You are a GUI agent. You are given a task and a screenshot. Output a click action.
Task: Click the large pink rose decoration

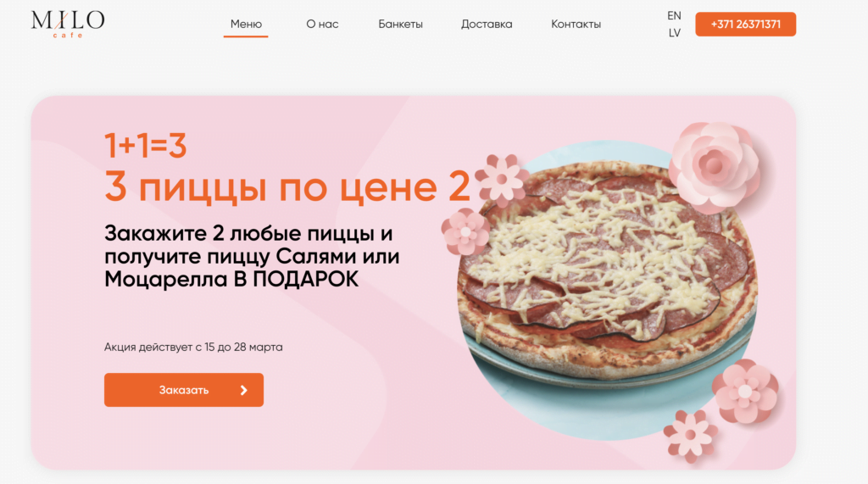pyautogui.click(x=715, y=167)
